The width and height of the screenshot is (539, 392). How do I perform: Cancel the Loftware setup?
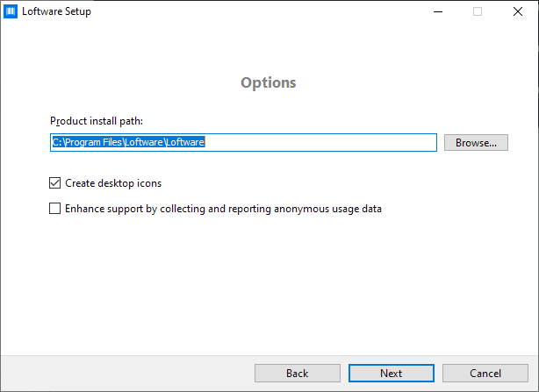tap(485, 373)
